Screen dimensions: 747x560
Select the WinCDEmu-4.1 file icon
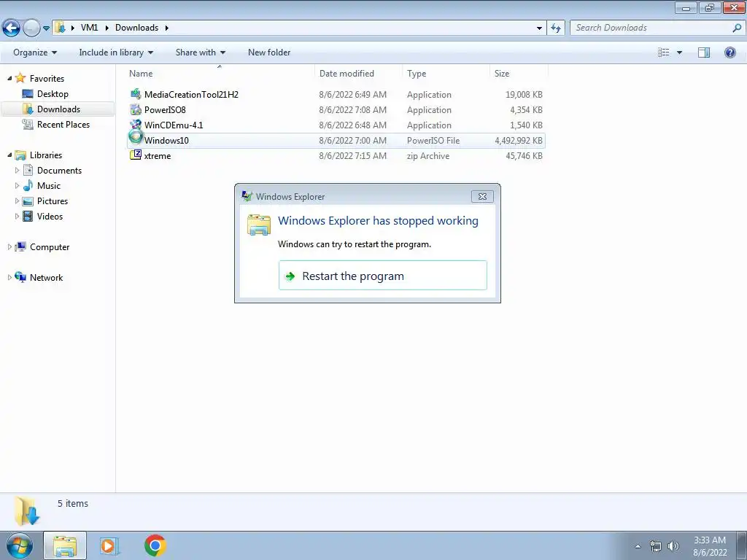tap(136, 125)
